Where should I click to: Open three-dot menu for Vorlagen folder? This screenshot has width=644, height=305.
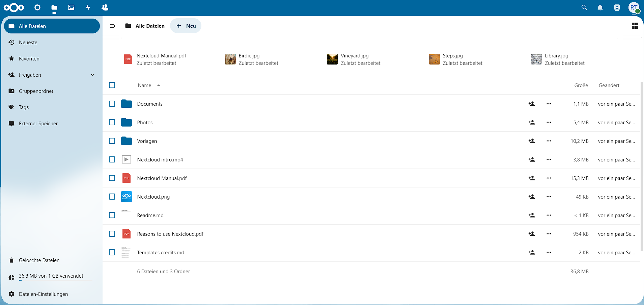[x=549, y=141]
